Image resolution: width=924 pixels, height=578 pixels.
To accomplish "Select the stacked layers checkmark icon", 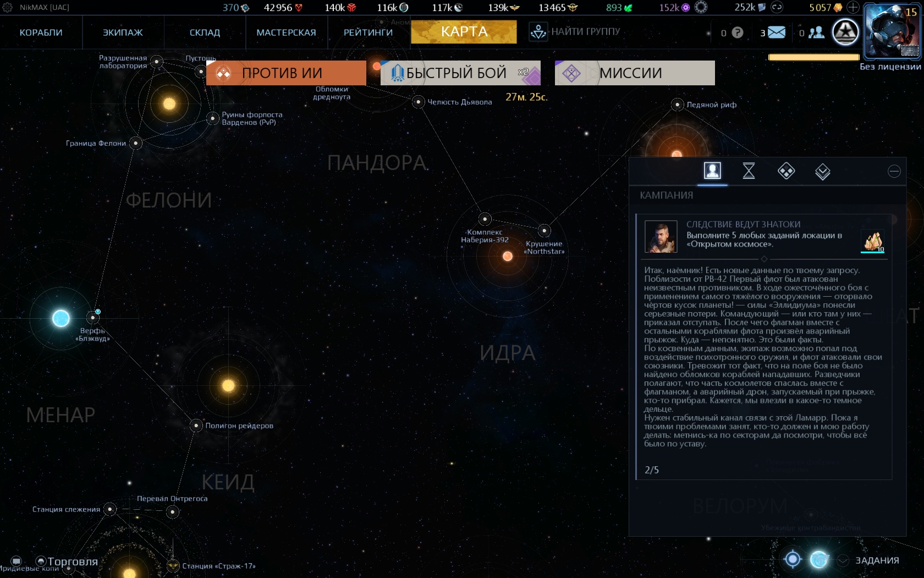I will tap(822, 171).
